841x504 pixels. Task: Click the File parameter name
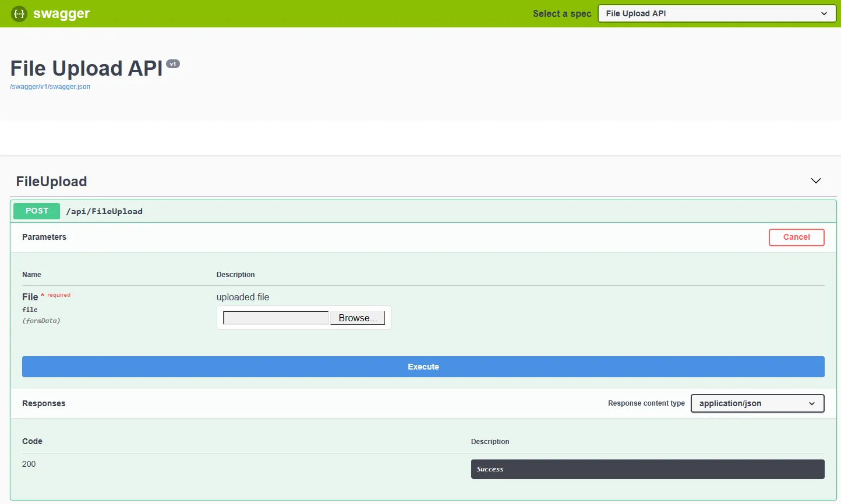click(30, 297)
